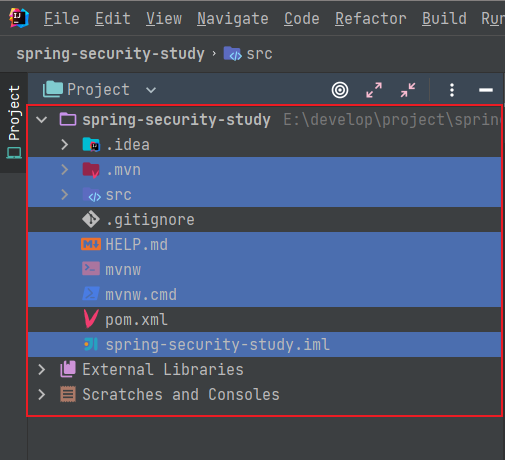Click the HELP.md markdown icon

click(91, 244)
